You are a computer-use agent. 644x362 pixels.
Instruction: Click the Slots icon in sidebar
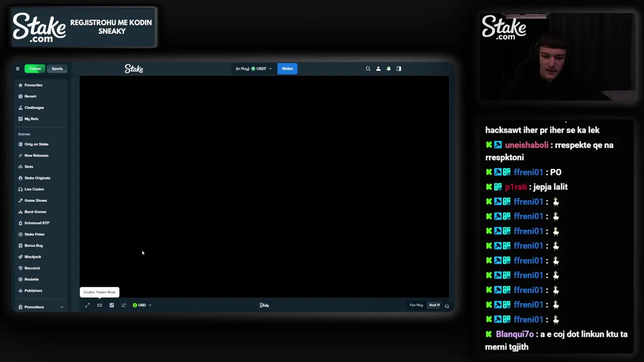click(21, 166)
